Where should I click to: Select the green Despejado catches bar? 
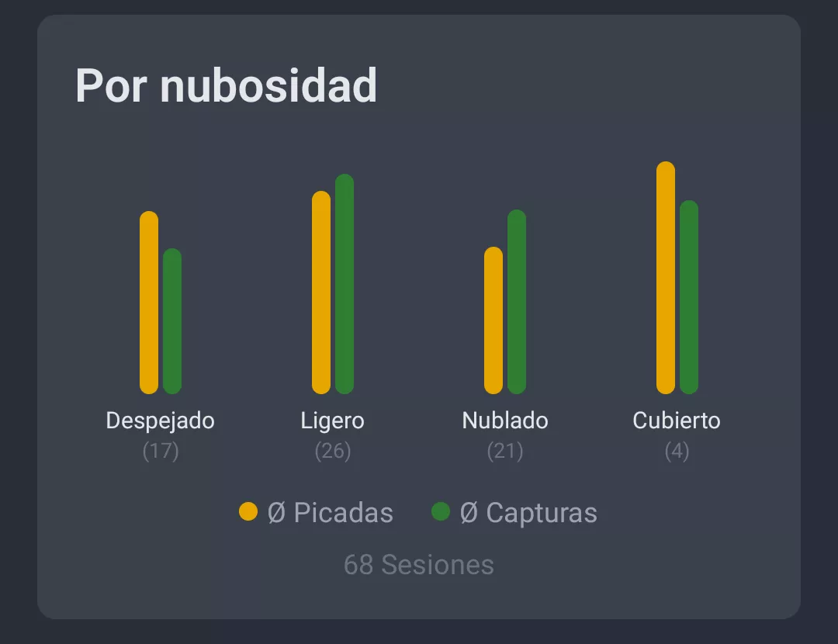(x=172, y=321)
